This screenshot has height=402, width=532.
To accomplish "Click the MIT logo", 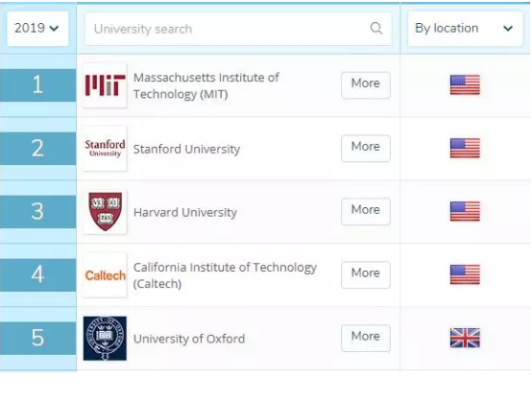I will (105, 85).
